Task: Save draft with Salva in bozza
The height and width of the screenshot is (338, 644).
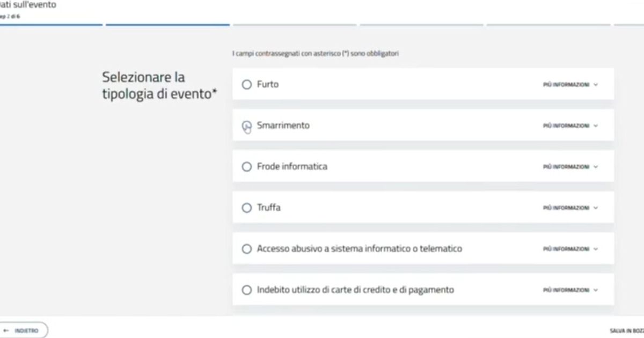Action: [627, 332]
